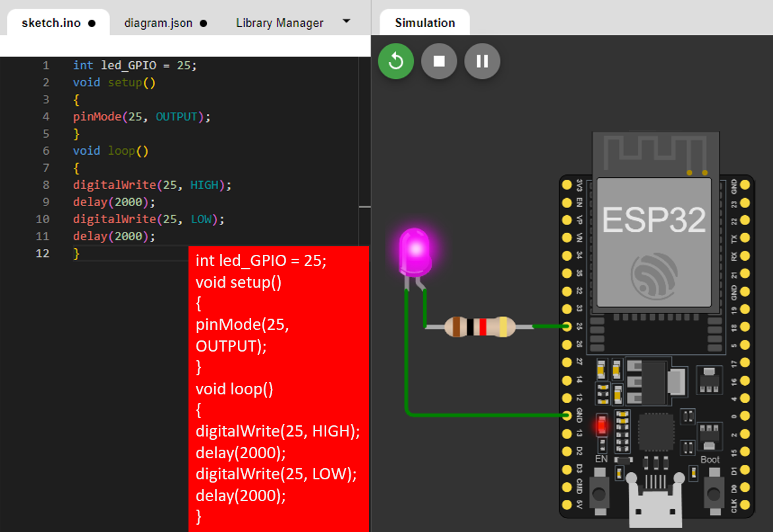Select the glowing magenta LED component
The height and width of the screenshot is (532, 773).
[x=415, y=252]
